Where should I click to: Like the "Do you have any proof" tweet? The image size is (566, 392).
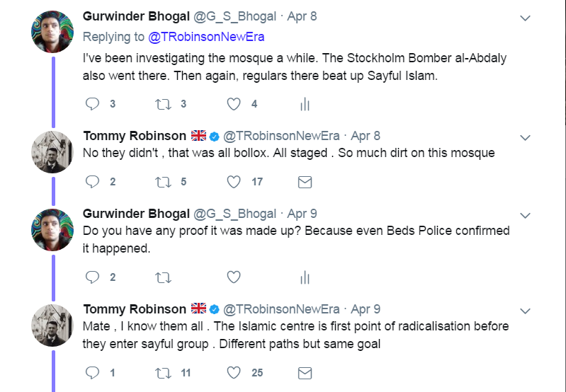(x=234, y=277)
